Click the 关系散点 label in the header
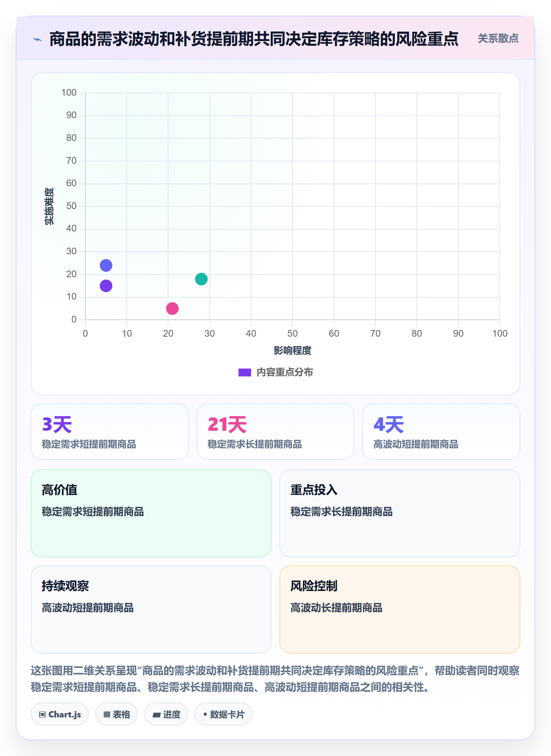 pos(498,39)
